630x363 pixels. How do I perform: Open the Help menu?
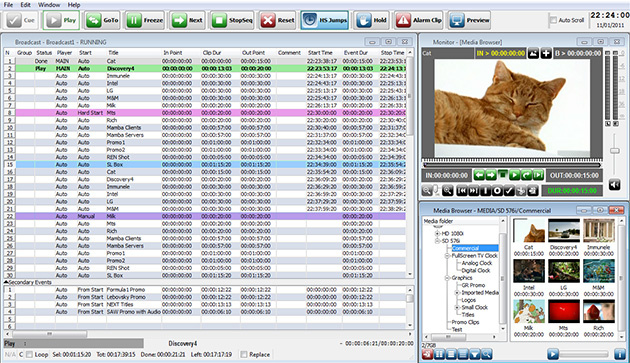[74, 5]
